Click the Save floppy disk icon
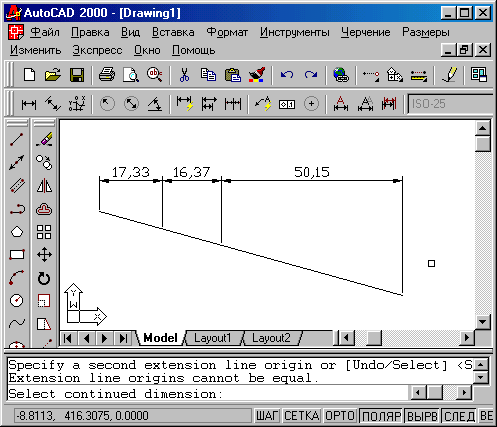497x427 pixels. (x=77, y=75)
